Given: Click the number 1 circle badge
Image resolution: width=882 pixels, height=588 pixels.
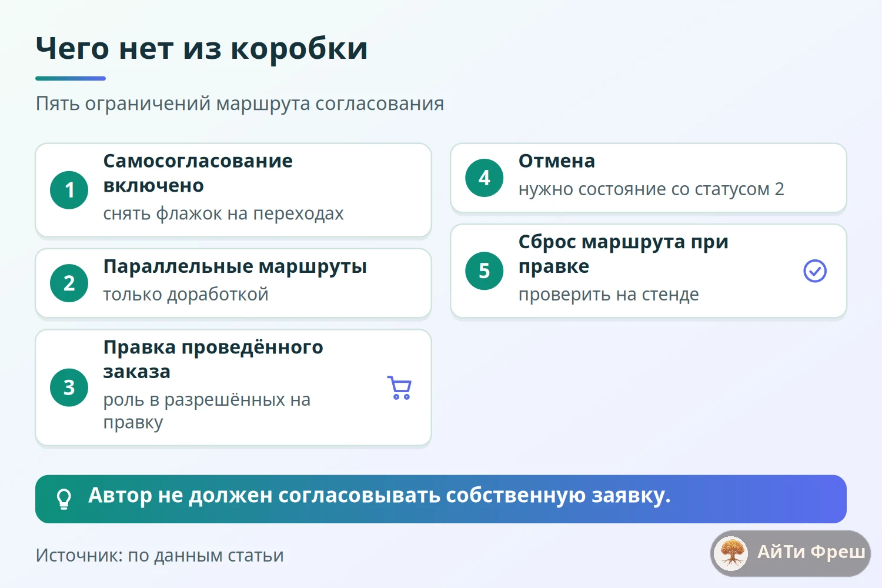Looking at the screenshot, I should [69, 190].
